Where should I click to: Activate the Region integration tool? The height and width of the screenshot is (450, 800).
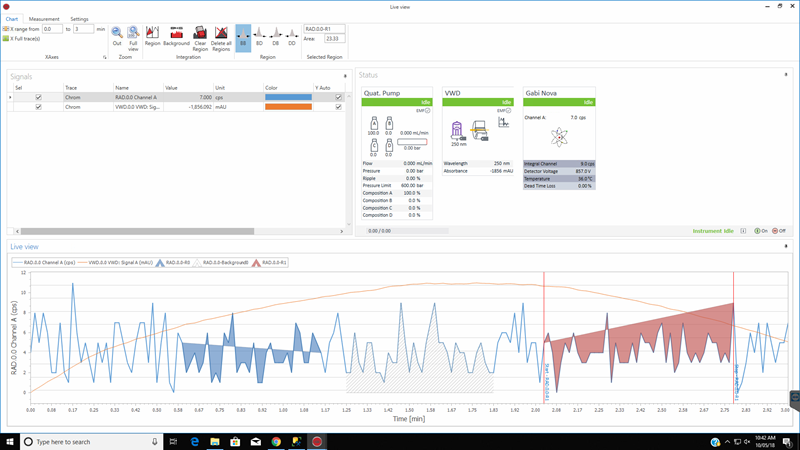point(153,36)
